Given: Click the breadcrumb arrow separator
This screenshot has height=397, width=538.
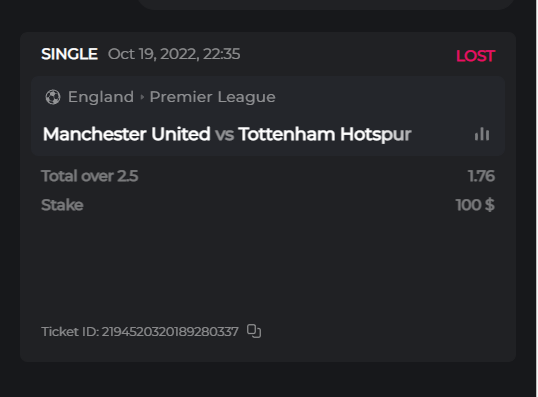Looking at the screenshot, I should click(142, 97).
